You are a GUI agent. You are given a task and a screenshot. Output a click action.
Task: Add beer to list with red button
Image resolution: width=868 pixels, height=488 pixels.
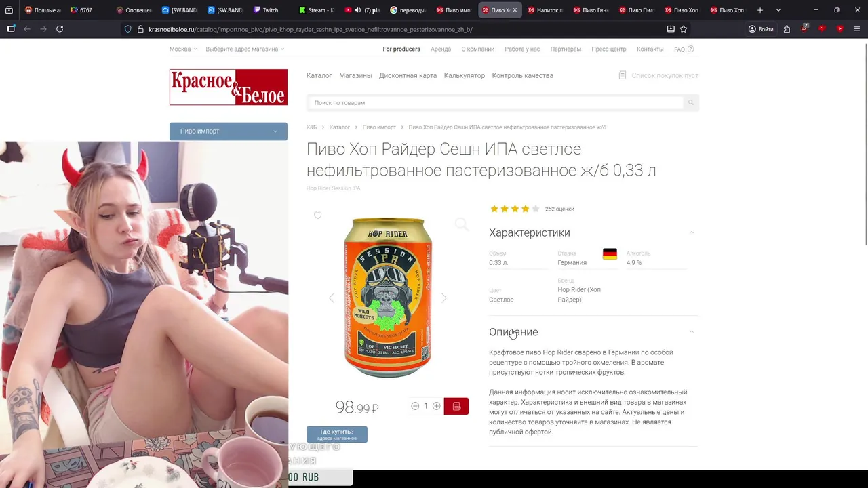456,406
